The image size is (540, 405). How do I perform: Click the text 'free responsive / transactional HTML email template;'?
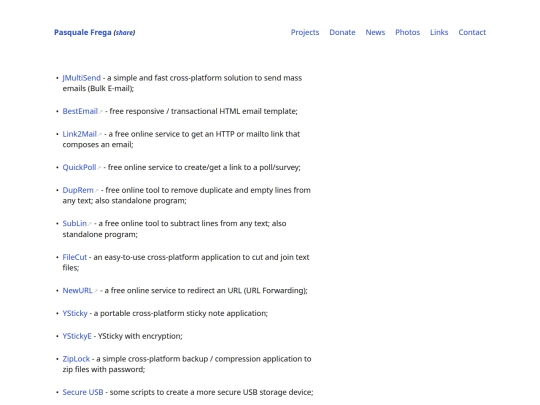(x=204, y=111)
